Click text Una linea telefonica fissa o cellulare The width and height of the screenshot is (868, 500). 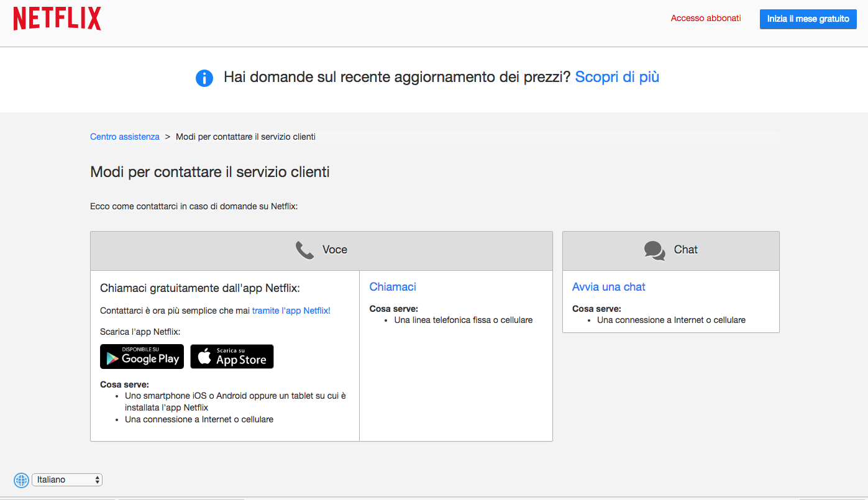(464, 320)
